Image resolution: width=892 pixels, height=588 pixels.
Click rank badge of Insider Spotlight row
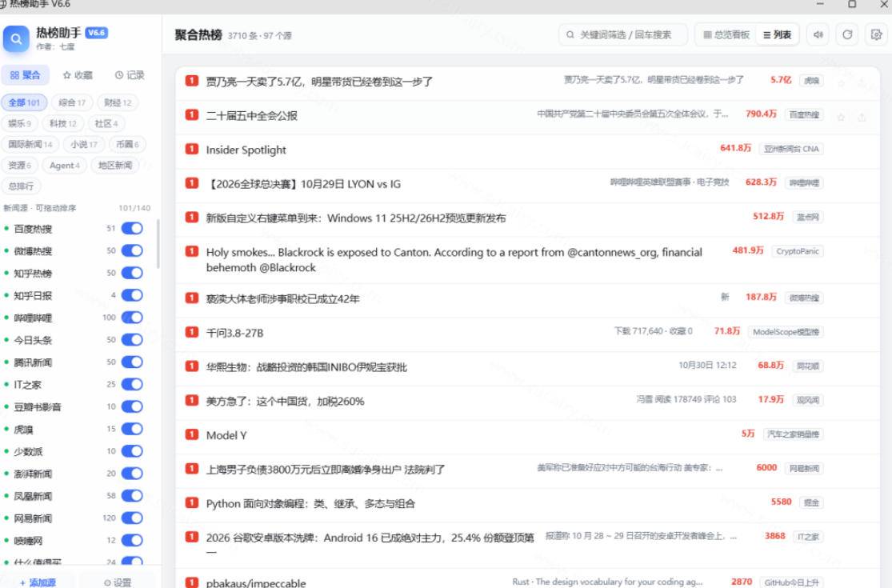coord(192,149)
